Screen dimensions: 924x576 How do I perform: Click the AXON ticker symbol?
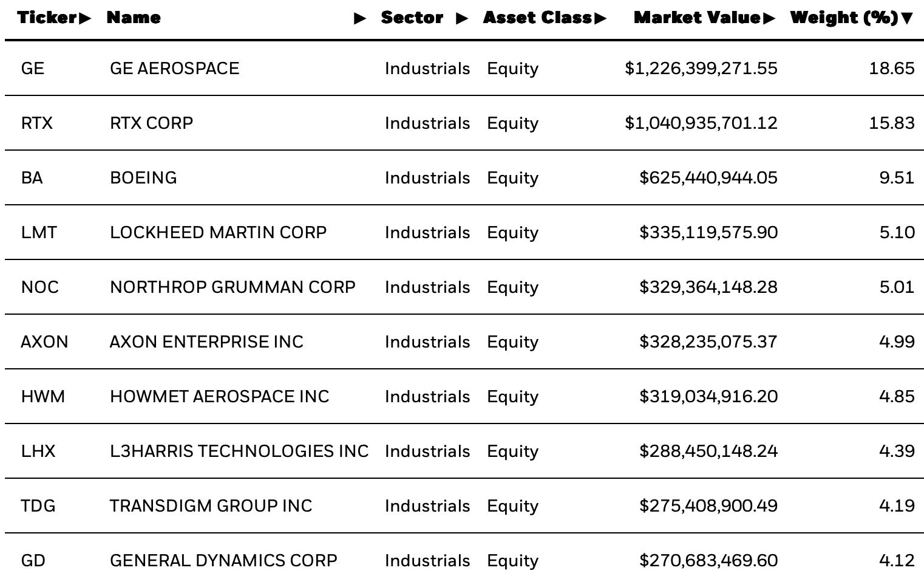pyautogui.click(x=44, y=341)
